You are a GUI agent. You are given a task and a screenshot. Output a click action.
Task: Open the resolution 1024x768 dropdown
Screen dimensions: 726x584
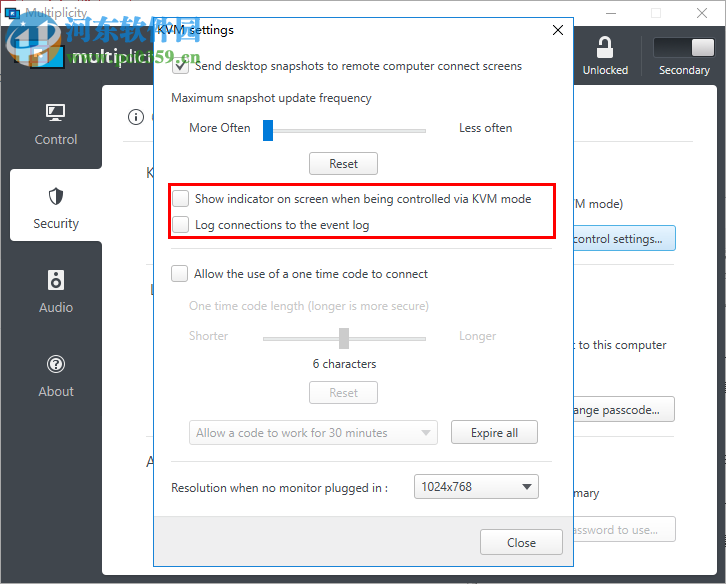coord(476,487)
